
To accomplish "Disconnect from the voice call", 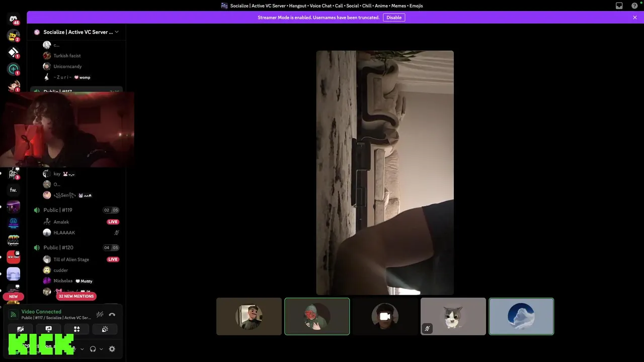I will click(112, 315).
